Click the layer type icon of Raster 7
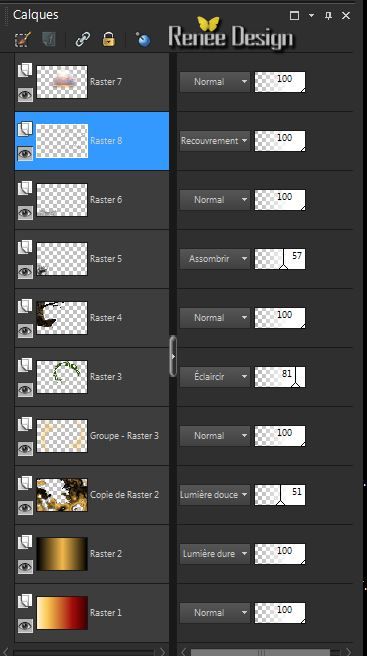Viewport: 367px width, 656px height. click(x=25, y=70)
